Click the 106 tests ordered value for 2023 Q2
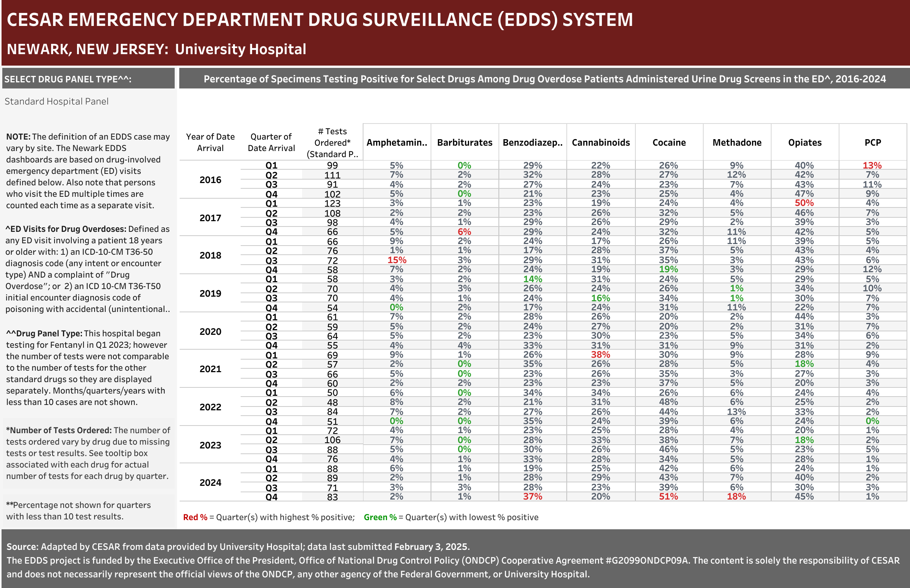The image size is (910, 588). coord(332,440)
